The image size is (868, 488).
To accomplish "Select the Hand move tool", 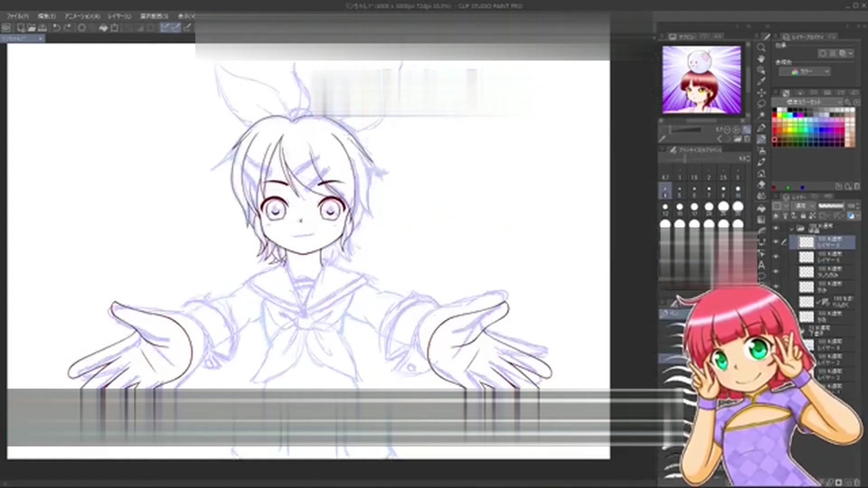I will pos(761,59).
